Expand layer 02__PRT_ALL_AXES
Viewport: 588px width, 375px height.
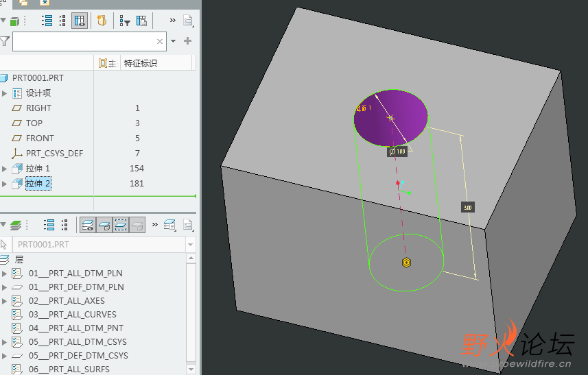pyautogui.click(x=5, y=301)
